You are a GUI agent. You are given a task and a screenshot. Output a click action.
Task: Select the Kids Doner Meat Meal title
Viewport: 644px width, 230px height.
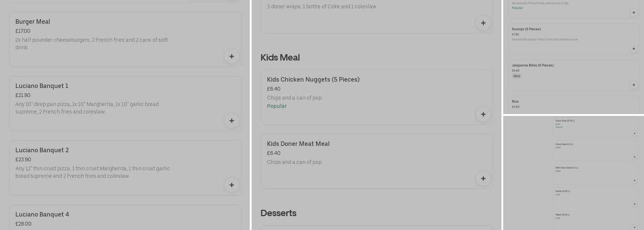tap(298, 144)
